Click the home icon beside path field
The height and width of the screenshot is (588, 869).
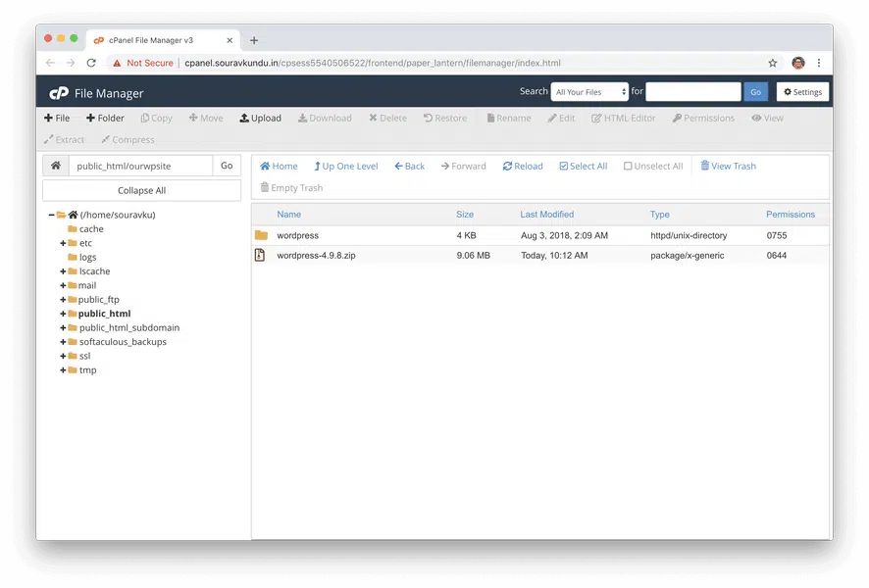click(56, 166)
